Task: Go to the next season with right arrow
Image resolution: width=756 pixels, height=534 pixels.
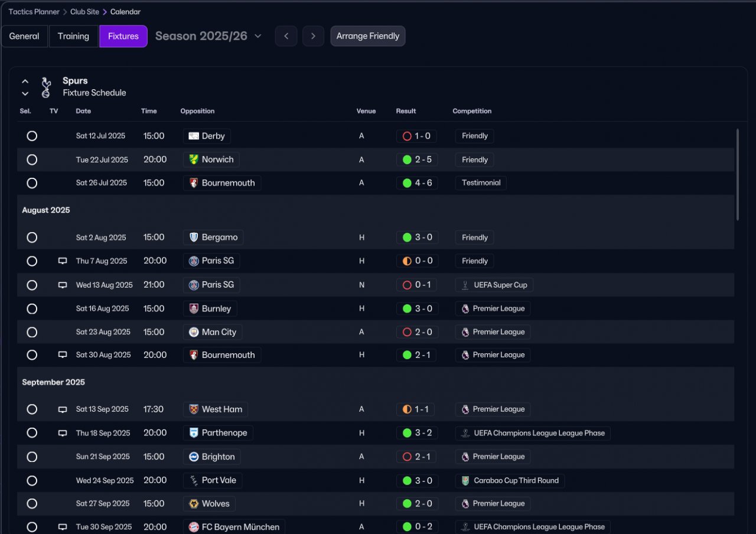Action: click(x=313, y=36)
